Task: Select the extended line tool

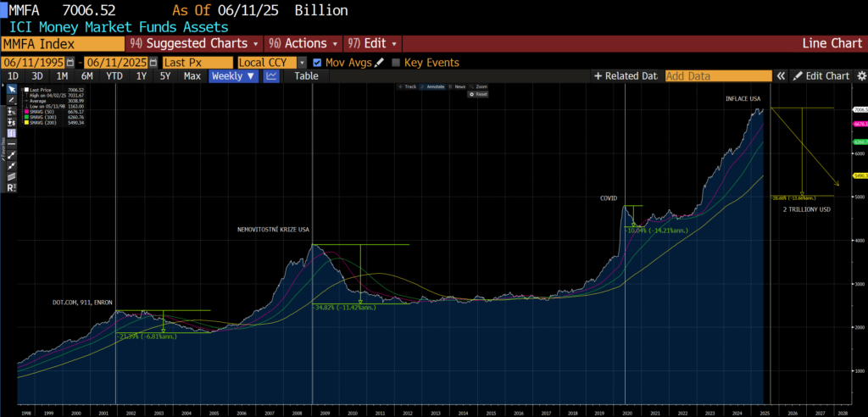Action: (x=12, y=165)
